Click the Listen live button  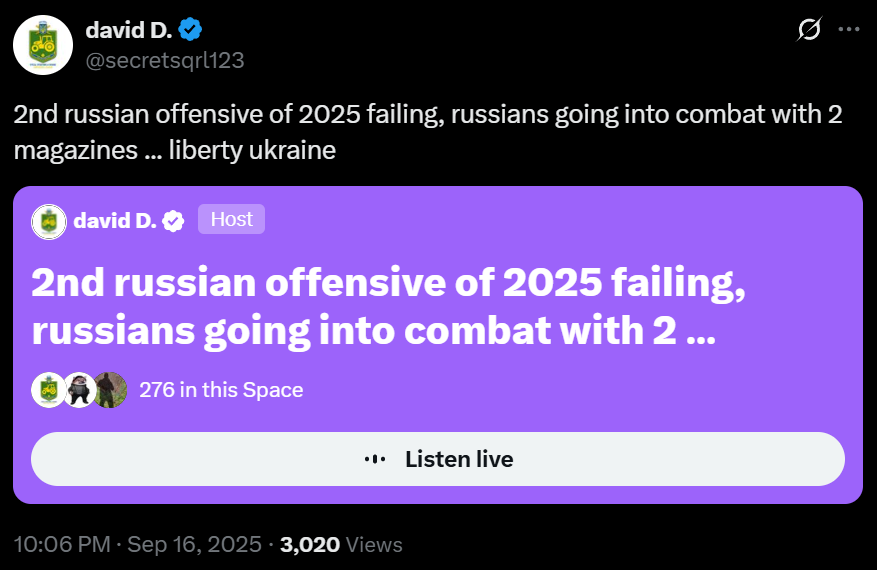438,459
